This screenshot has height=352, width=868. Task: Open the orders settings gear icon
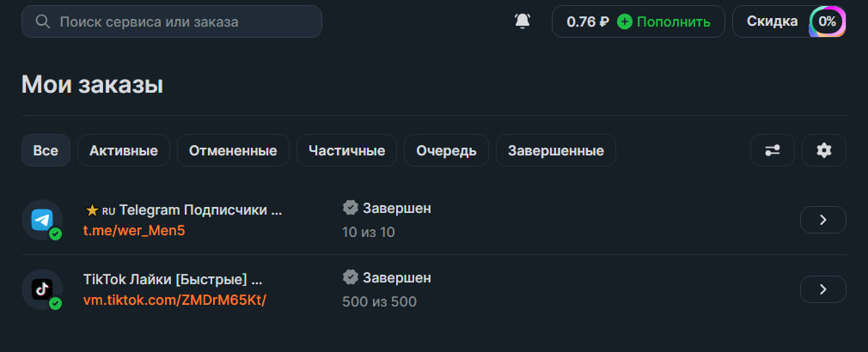[824, 150]
